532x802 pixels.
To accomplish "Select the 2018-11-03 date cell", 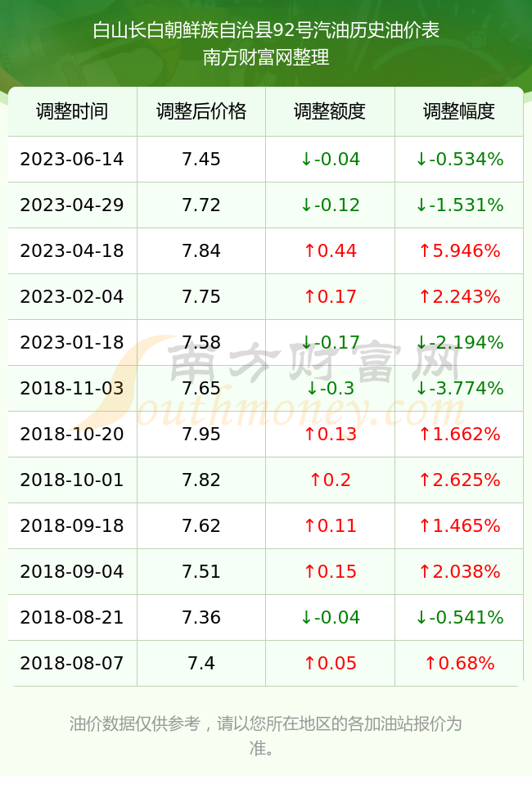I will click(x=72, y=388).
